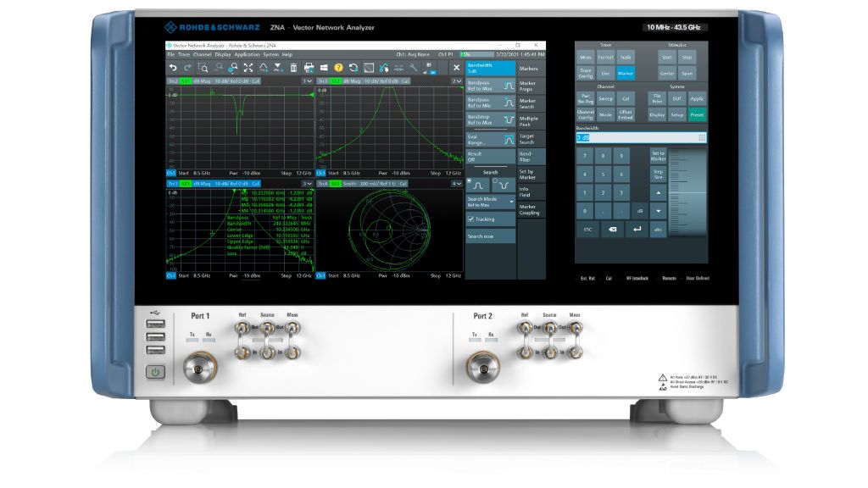Click the restart sweep circular arrows icon

(x=353, y=68)
